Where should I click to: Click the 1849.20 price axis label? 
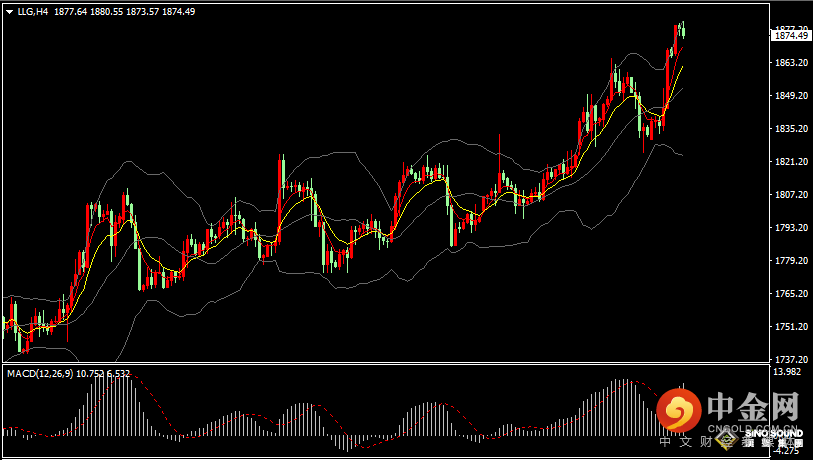click(x=790, y=96)
